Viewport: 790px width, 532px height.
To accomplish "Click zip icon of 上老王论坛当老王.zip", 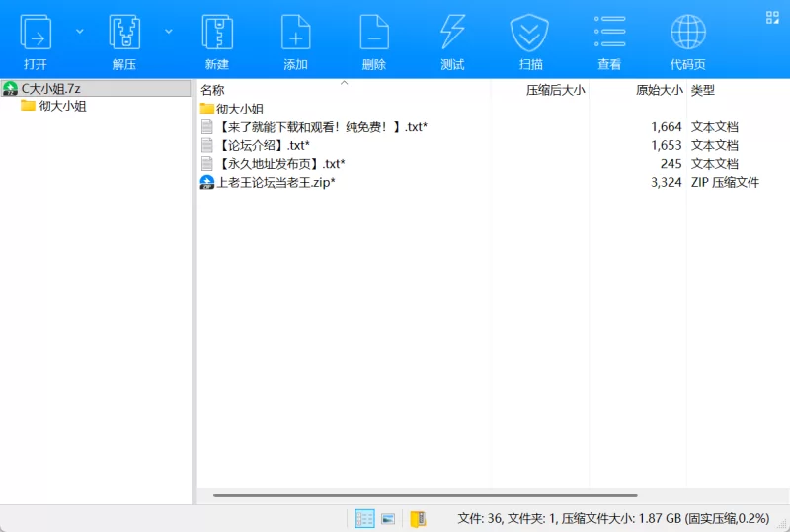I will coord(207,182).
